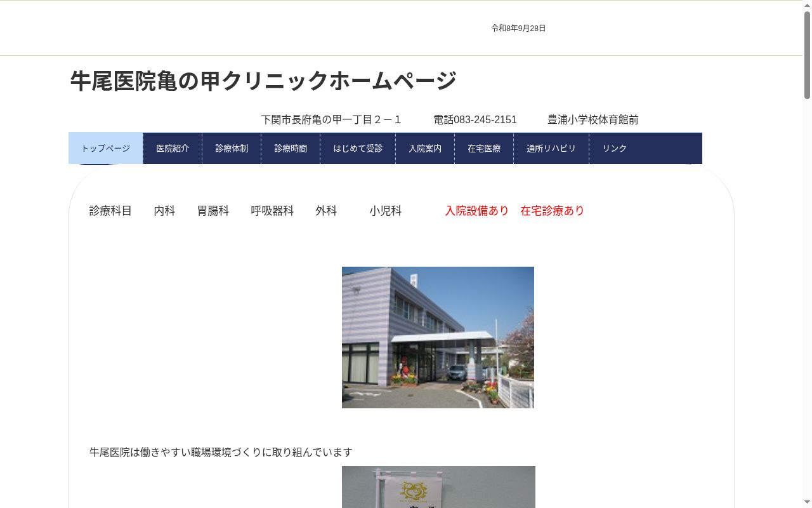Click the page vertical scrollbar thumb
Image resolution: width=812 pixels, height=508 pixels.
coord(808,55)
